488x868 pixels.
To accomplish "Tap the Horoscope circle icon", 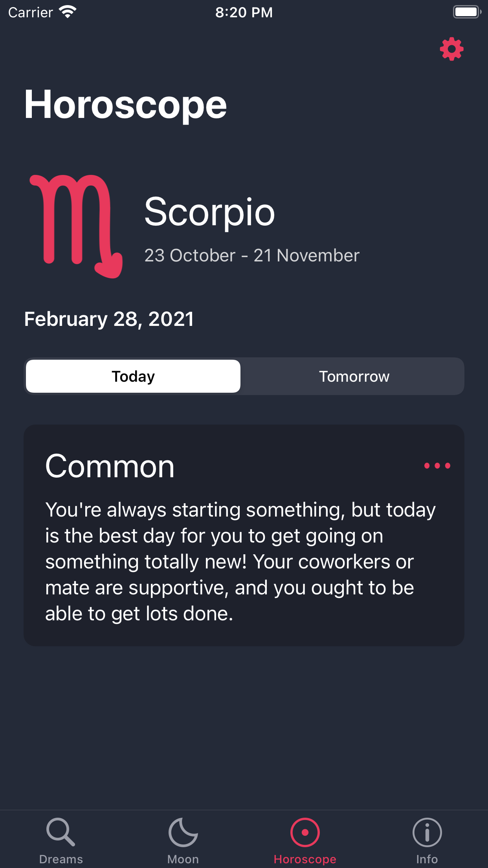I will click(x=305, y=832).
